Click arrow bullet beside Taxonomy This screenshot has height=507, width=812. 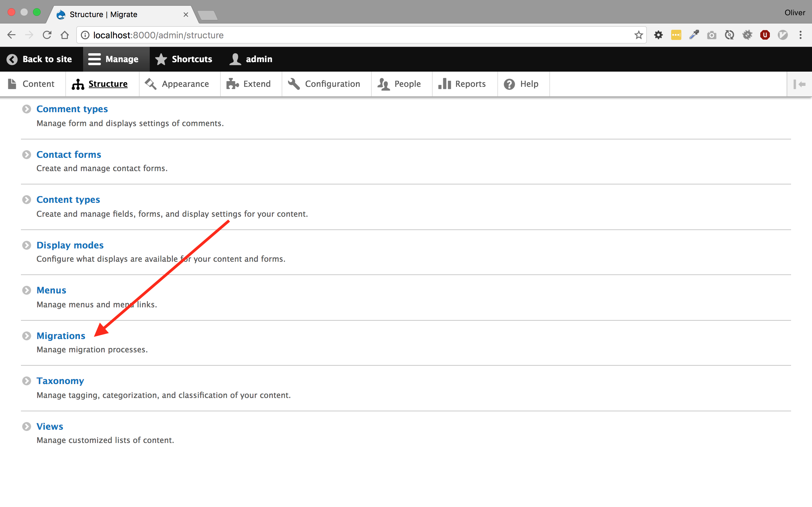pyautogui.click(x=27, y=381)
